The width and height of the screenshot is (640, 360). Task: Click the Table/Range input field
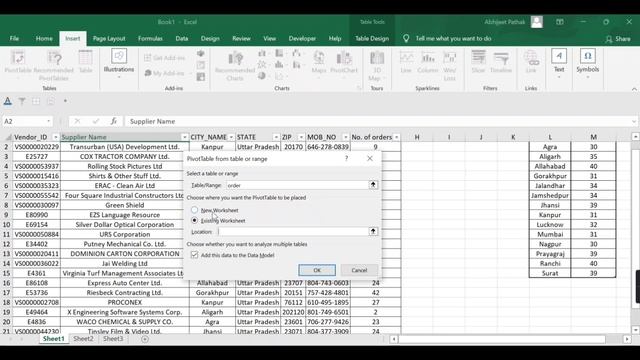coord(297,185)
